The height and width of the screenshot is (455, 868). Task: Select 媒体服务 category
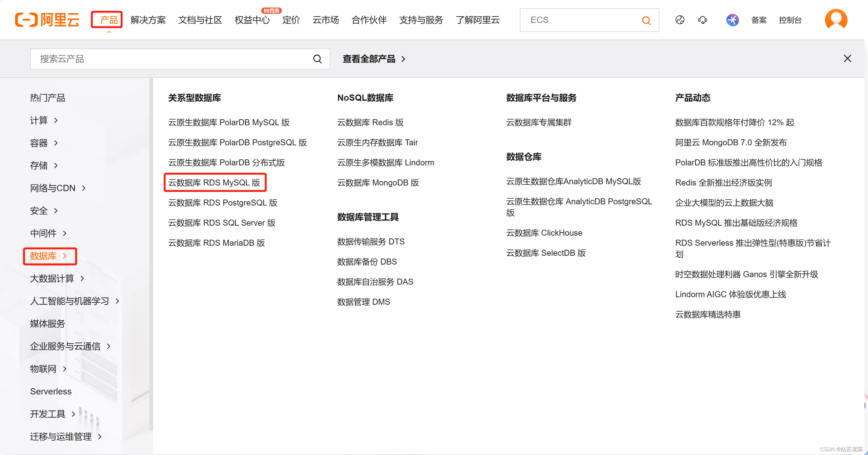click(x=47, y=323)
